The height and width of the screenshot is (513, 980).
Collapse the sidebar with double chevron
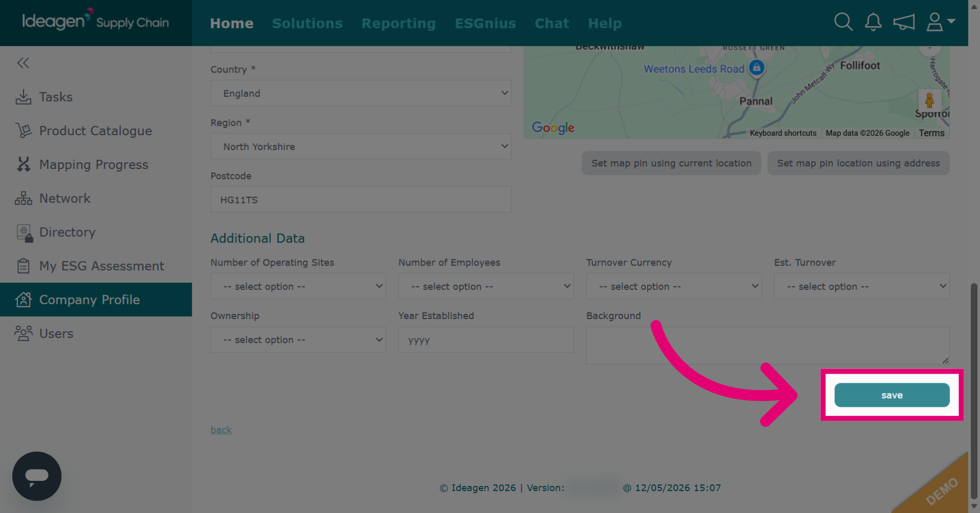click(23, 63)
